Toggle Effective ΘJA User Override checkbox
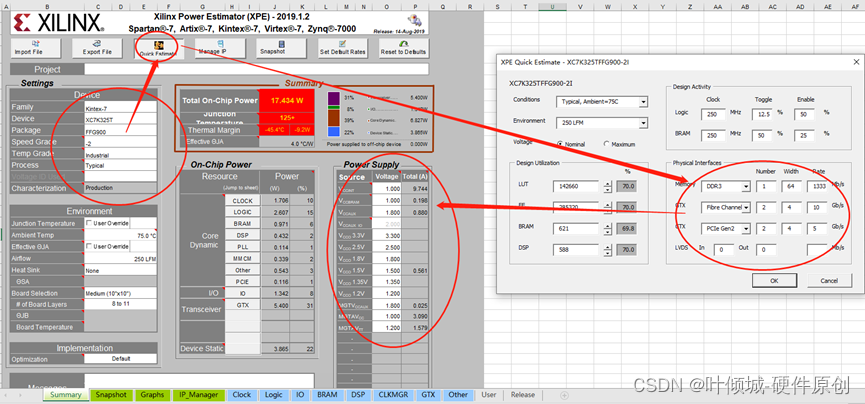This screenshot has width=865, height=404. click(89, 247)
